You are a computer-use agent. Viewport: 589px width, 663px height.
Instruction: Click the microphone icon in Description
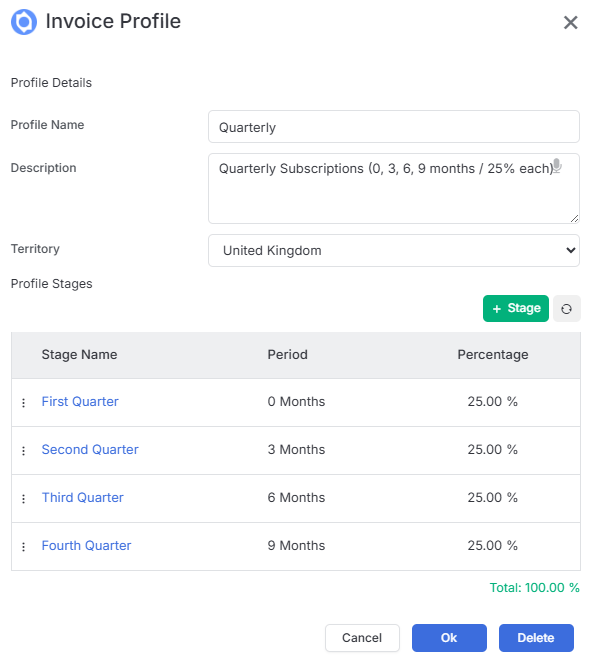click(557, 166)
